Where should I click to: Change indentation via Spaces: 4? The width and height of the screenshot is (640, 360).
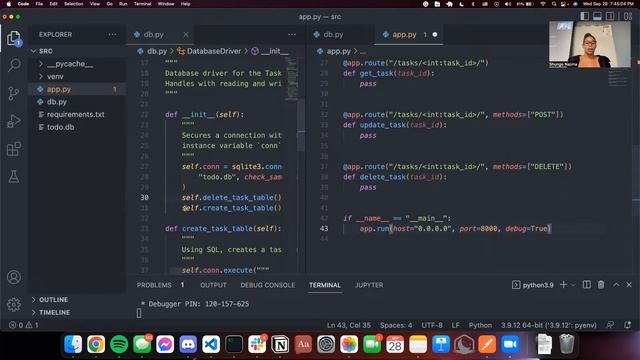coord(396,325)
